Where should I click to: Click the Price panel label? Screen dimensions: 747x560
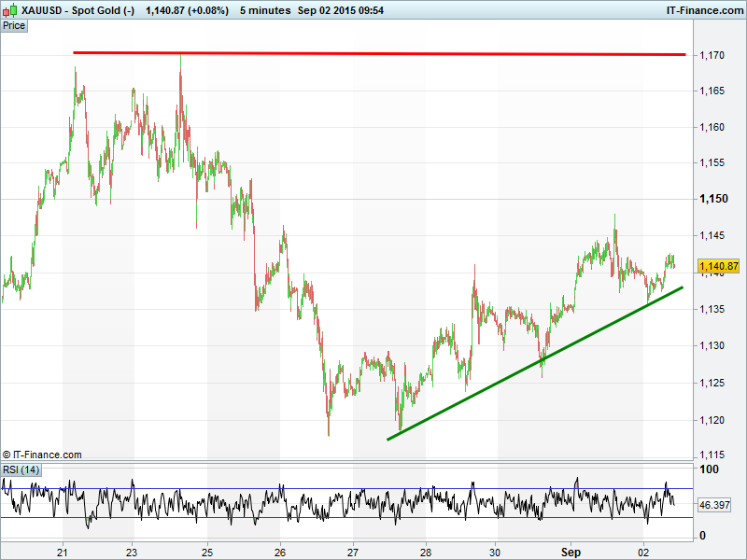pyautogui.click(x=14, y=25)
